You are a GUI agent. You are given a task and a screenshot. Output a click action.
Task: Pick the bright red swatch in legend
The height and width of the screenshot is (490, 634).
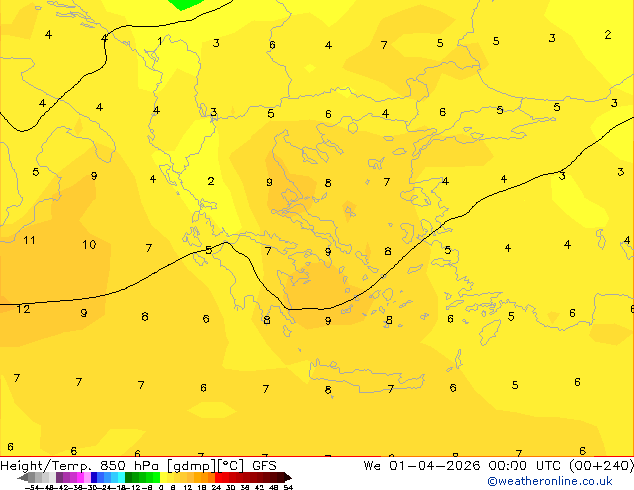(218, 477)
